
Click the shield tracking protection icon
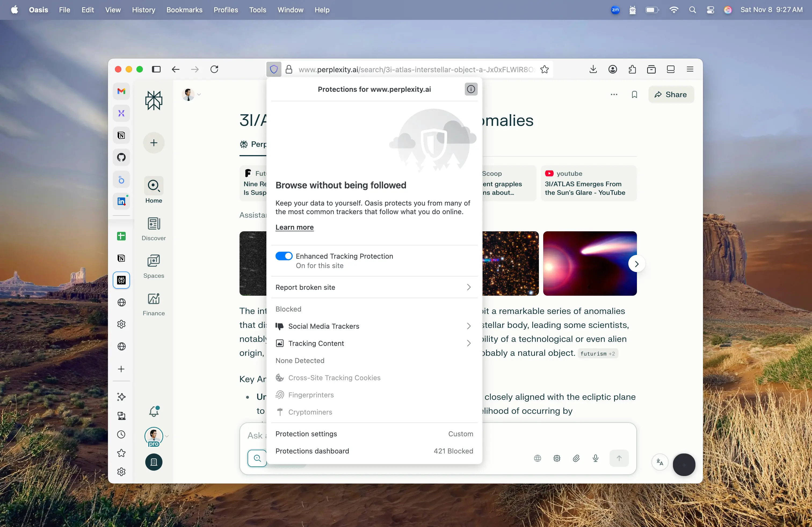pos(274,69)
